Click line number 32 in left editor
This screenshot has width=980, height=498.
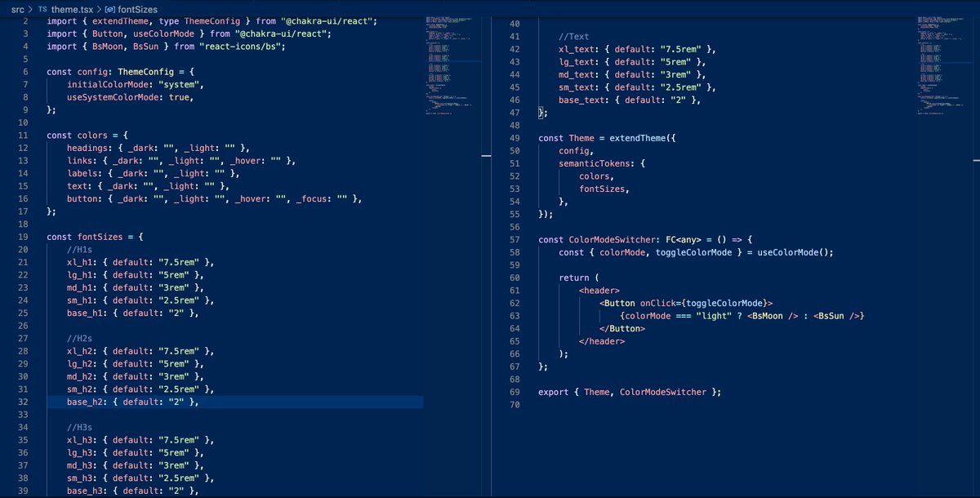click(24, 402)
